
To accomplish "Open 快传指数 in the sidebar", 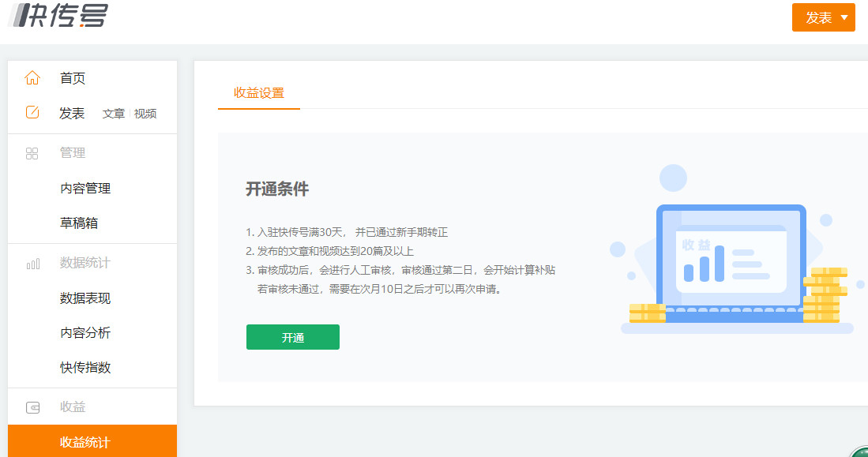I will pyautogui.click(x=85, y=367).
